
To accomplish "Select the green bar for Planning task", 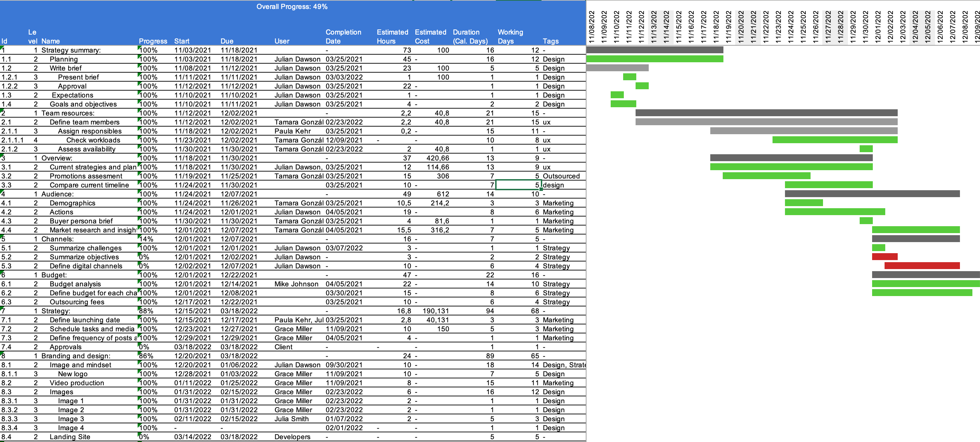I will point(654,59).
